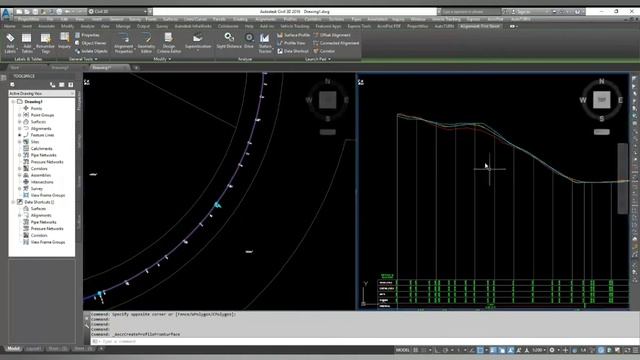Screen dimensions: 640x360
Task: Select Sites in the Prospector tree
Action: [x=35, y=142]
